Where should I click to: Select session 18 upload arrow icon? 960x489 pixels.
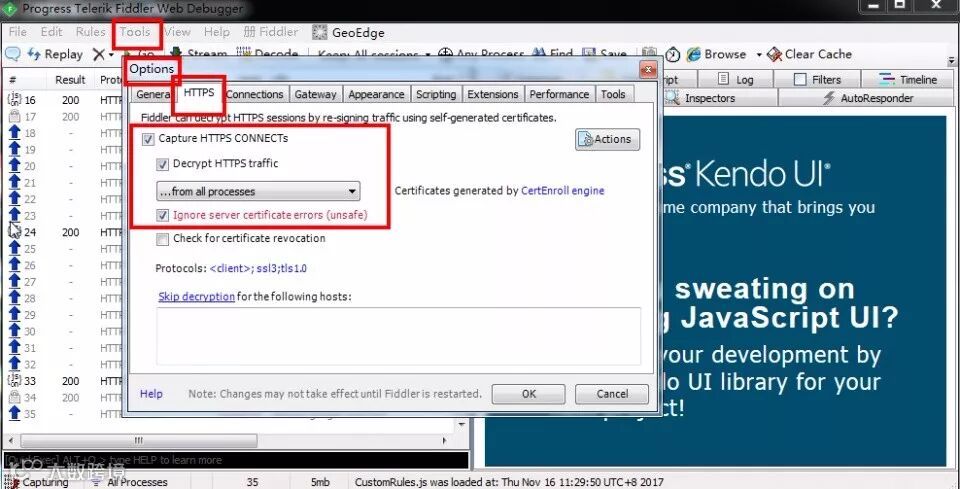[14, 132]
